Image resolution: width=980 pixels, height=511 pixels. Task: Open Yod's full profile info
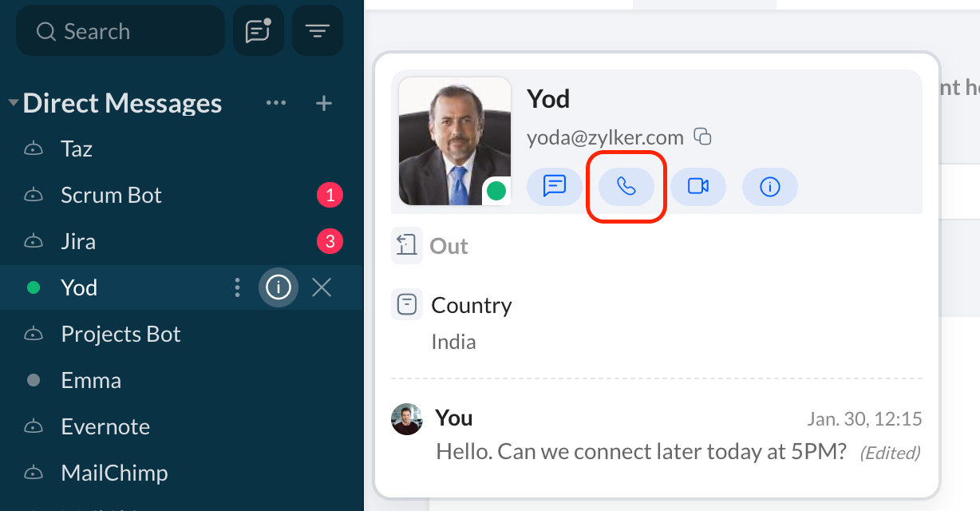pos(770,187)
